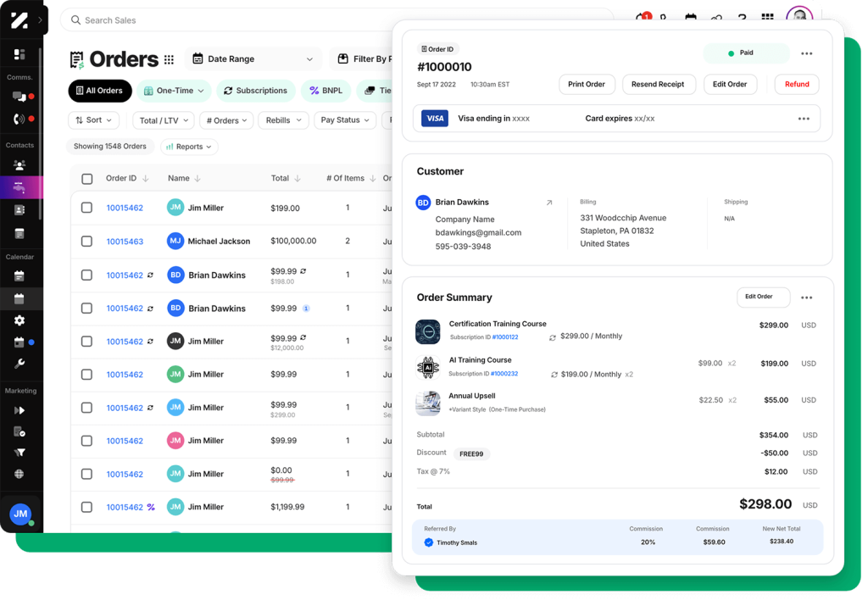Check the box for Michael Jackson order
Viewport: 868px width, 606px height.
tap(87, 242)
